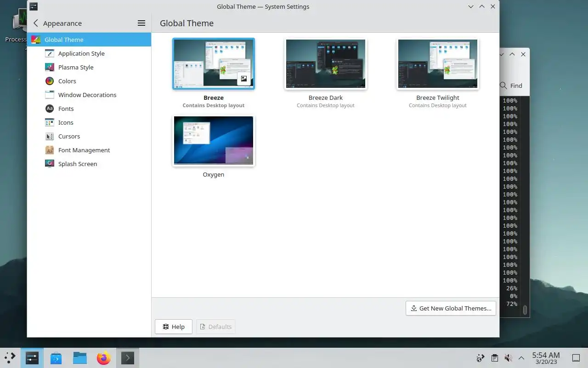This screenshot has width=588, height=368.
Task: Click the Global Theme colored icon
Action: 36,40
